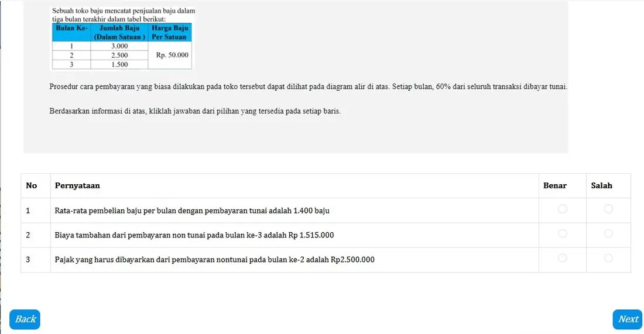Viewport: 644px width, 334px height.
Task: Click the 'Biaya tambahan dari pembayaran non tunai' statement
Action: click(194, 235)
